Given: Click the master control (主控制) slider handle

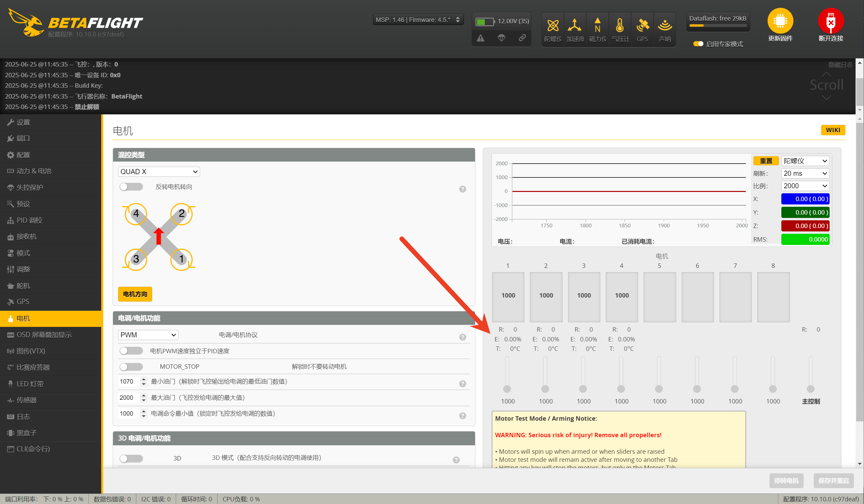Looking at the screenshot, I should pyautogui.click(x=810, y=389).
